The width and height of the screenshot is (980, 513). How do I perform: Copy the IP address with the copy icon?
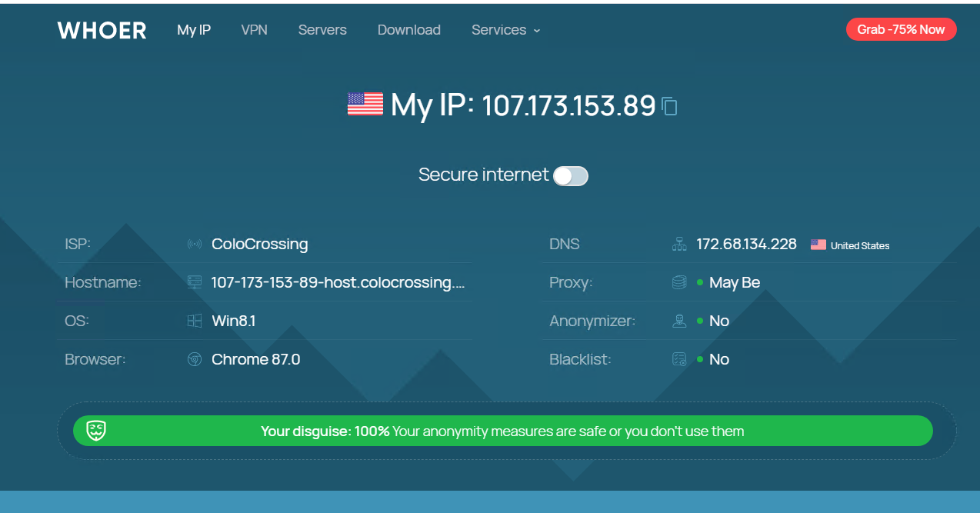click(x=669, y=106)
